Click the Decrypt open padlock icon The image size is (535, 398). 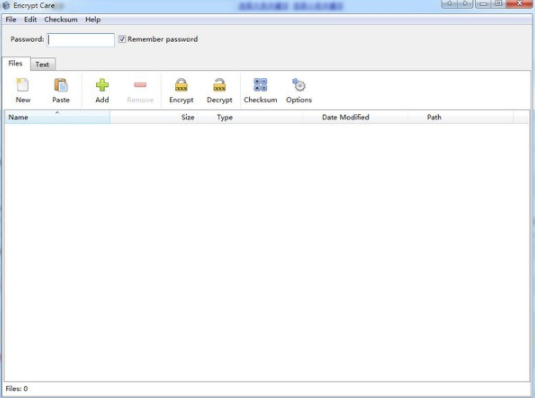(x=219, y=85)
